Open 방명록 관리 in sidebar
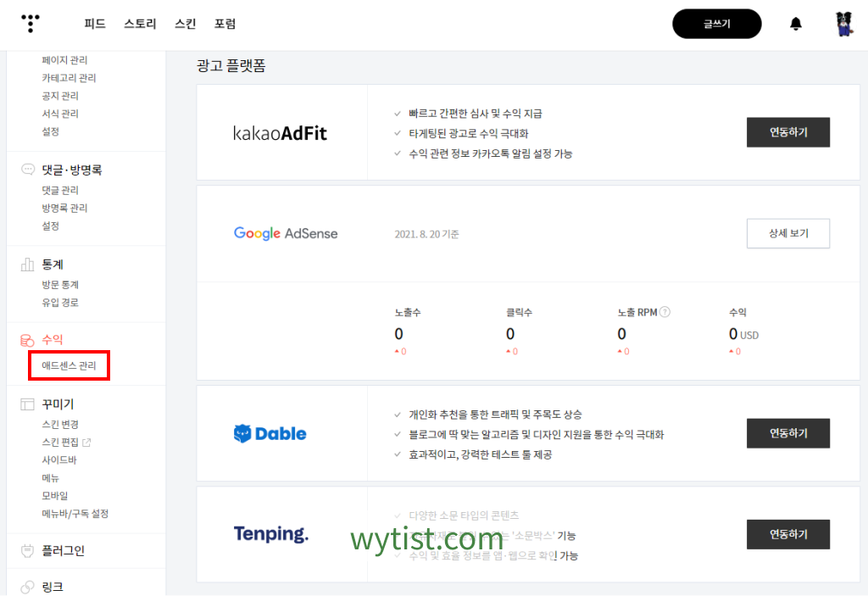The width and height of the screenshot is (868, 596). (64, 208)
